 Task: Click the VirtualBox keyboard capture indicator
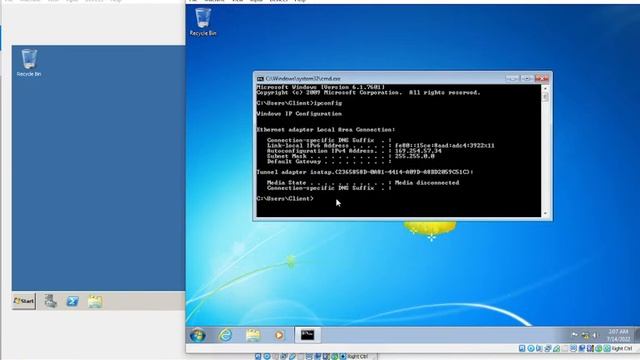[607, 349]
